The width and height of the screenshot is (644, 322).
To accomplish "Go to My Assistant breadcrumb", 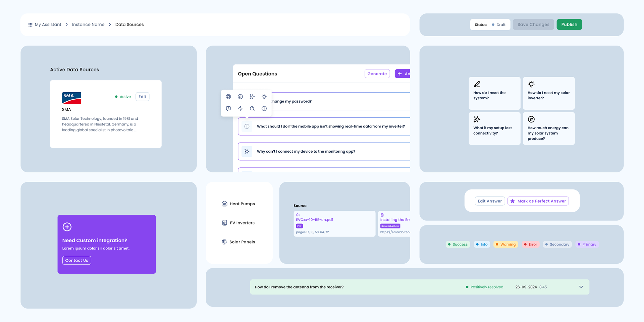I will [48, 24].
